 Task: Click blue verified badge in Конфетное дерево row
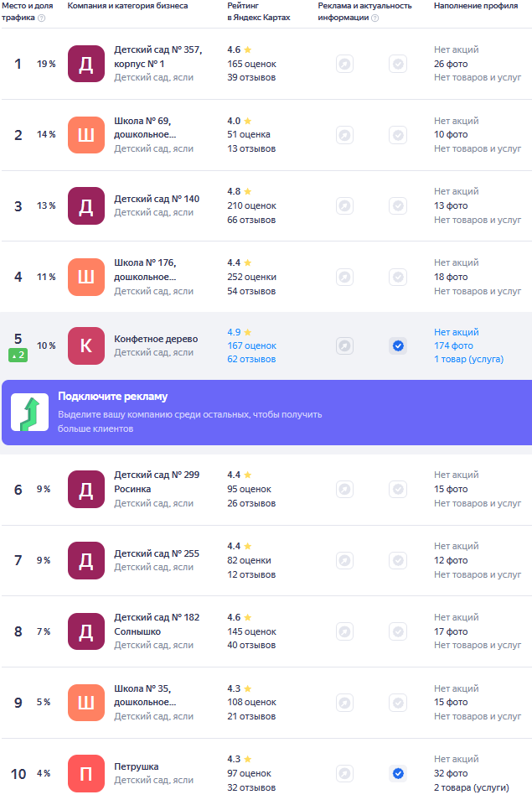tap(398, 345)
